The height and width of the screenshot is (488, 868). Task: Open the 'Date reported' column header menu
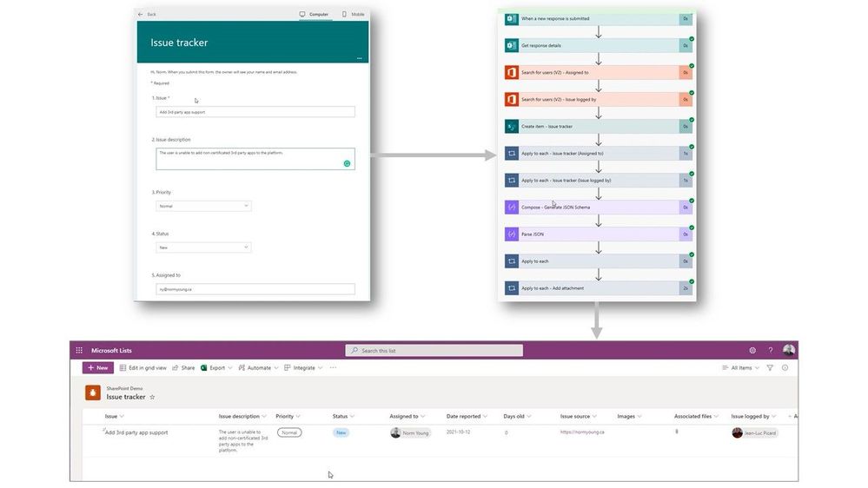[467, 416]
